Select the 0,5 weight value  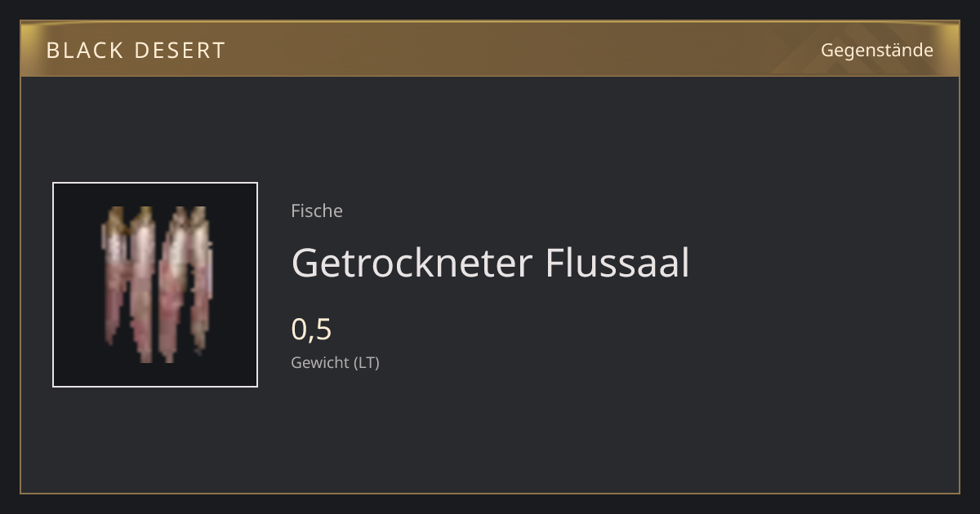click(311, 329)
